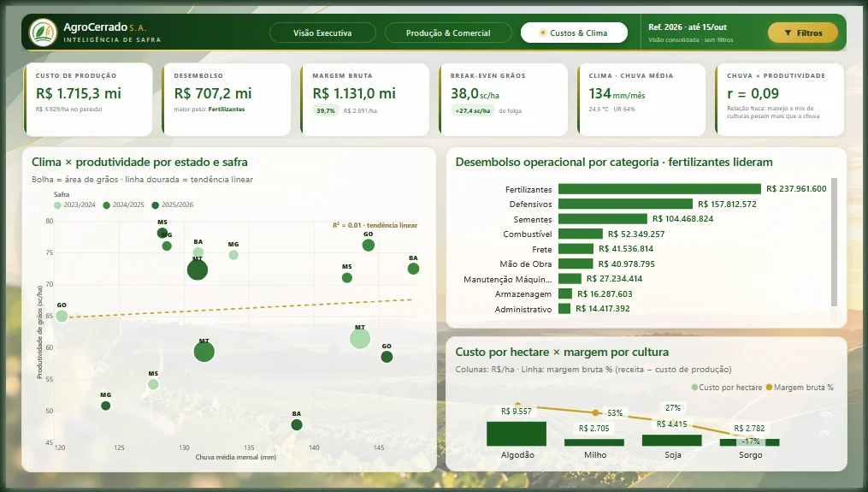Screen dimensions: 868x492
Task: Select the Sementes bar
Action: point(603,219)
